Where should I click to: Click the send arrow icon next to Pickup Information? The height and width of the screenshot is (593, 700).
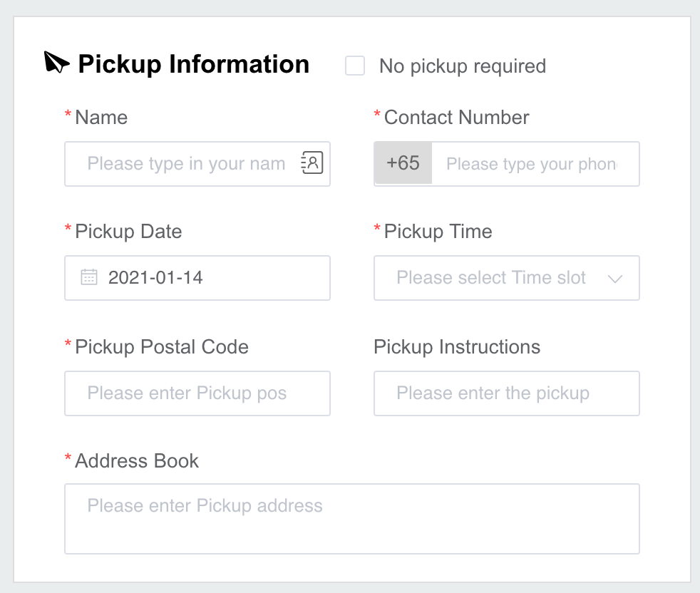(x=57, y=63)
